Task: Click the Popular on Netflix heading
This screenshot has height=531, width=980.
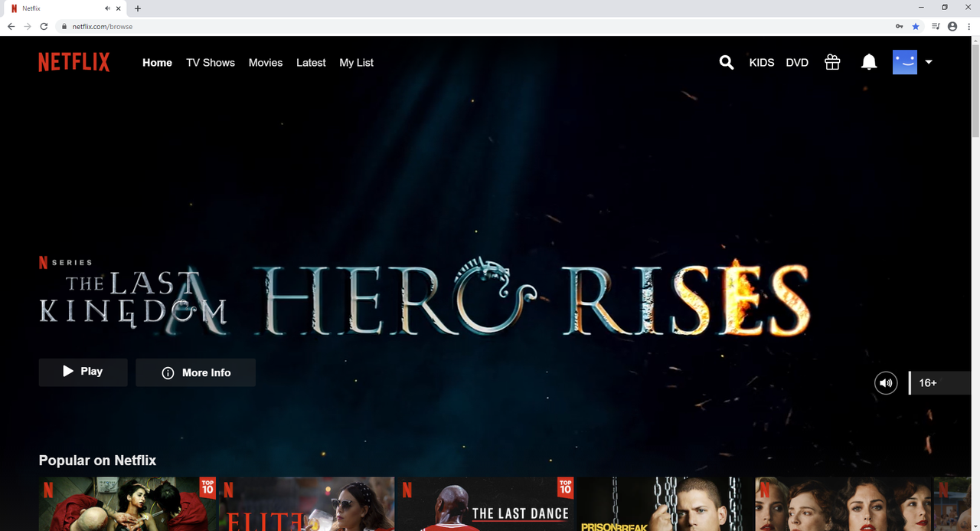Action: [x=97, y=461]
